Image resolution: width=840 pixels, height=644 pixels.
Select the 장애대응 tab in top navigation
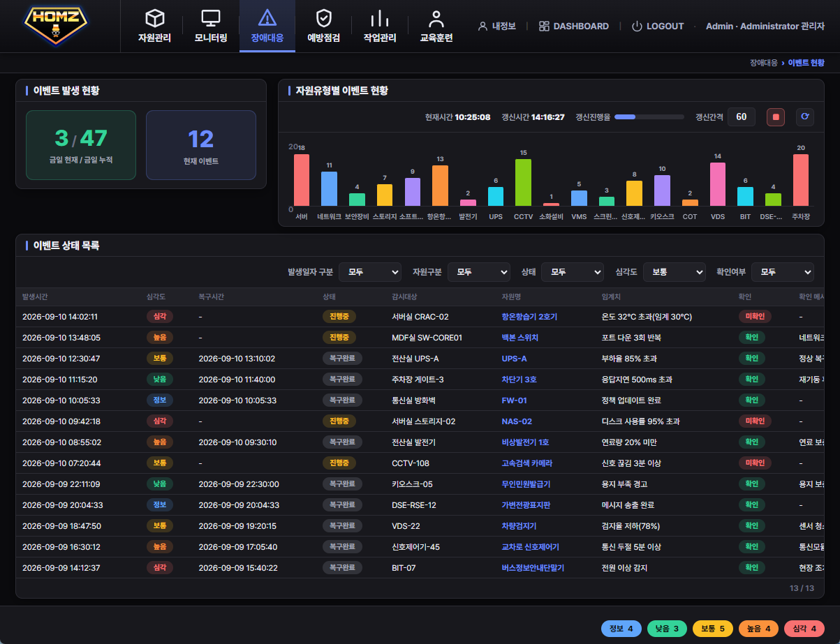pyautogui.click(x=267, y=26)
